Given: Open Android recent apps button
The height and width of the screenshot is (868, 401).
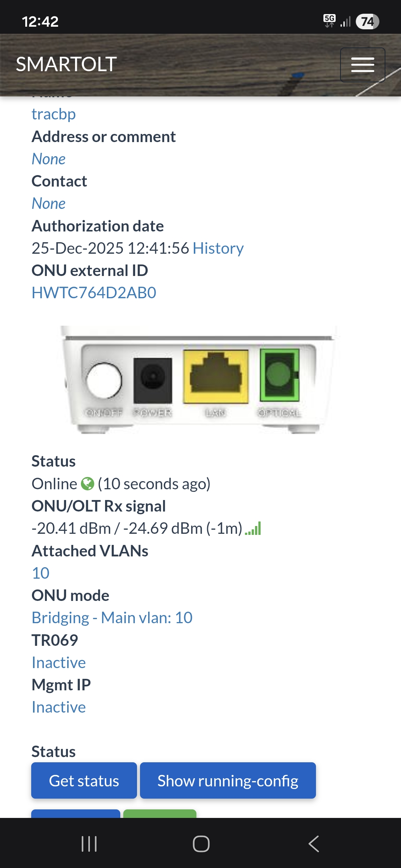Looking at the screenshot, I should 89,844.
